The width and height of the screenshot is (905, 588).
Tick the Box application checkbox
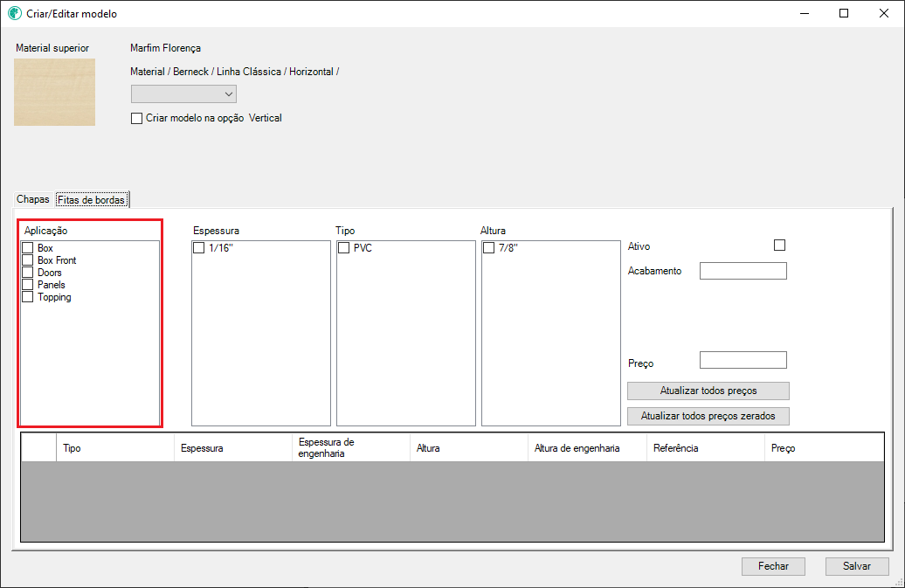pyautogui.click(x=28, y=248)
